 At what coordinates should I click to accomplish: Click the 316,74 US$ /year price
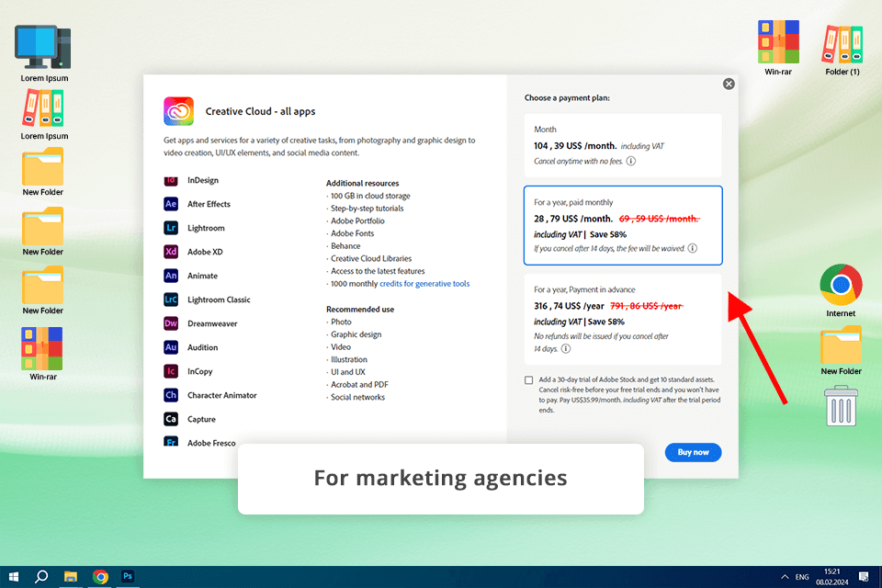click(x=569, y=306)
